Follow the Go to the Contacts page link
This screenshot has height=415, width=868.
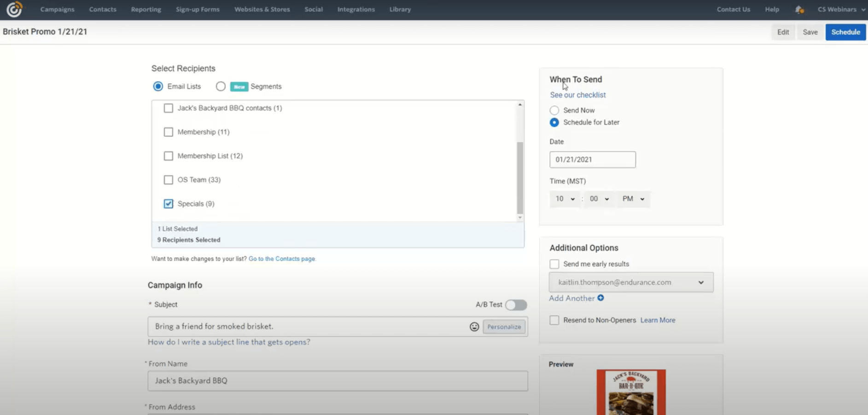[x=282, y=259]
